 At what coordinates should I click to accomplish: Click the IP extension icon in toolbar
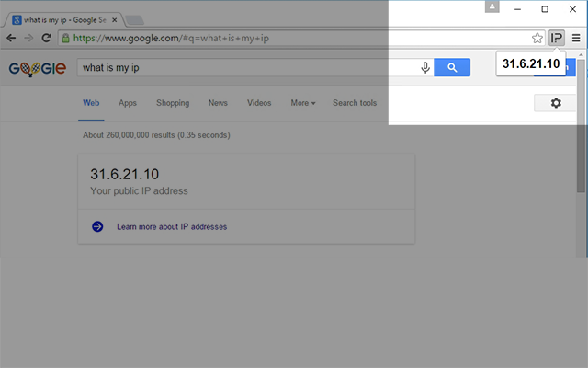point(557,38)
